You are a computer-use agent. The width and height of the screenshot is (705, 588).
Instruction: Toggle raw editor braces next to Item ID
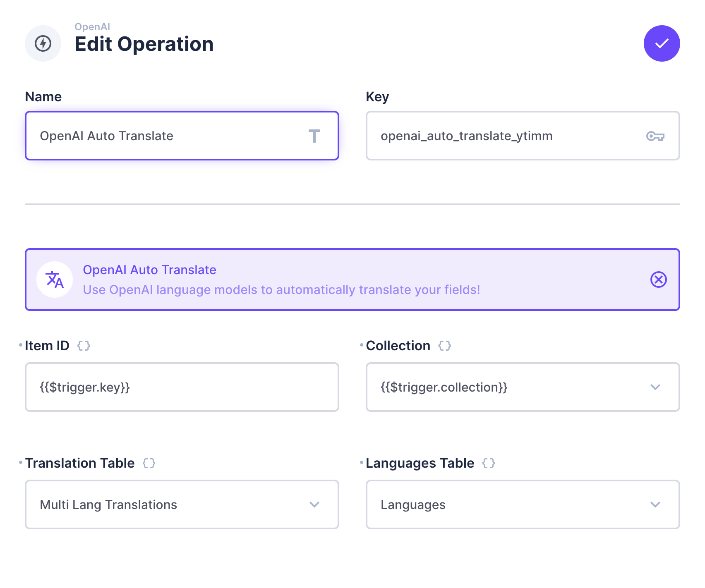[84, 346]
